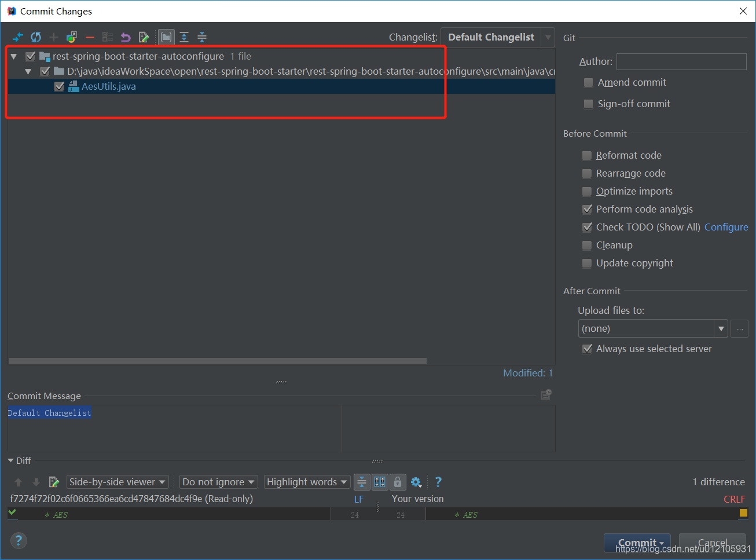Click the Author input field

pyautogui.click(x=681, y=61)
